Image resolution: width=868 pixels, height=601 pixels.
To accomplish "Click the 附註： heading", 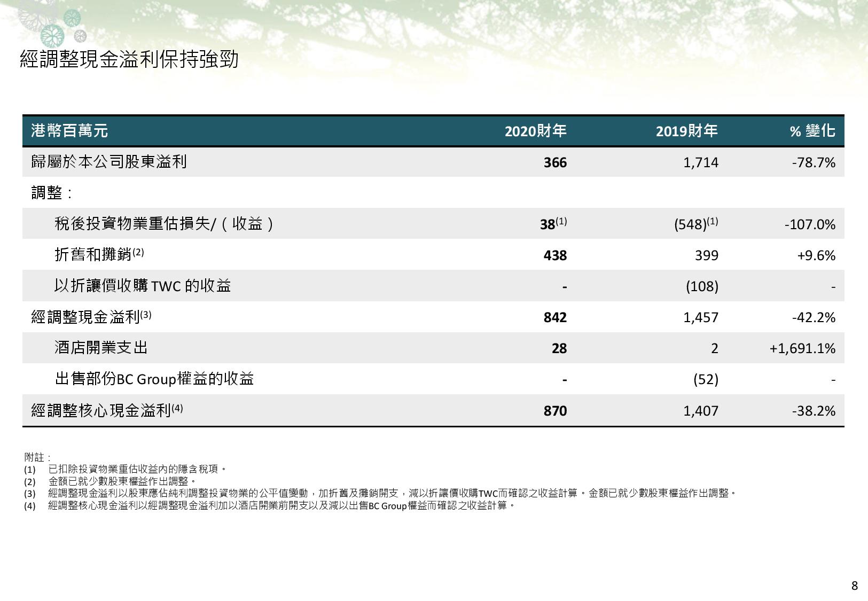I will click(37, 457).
